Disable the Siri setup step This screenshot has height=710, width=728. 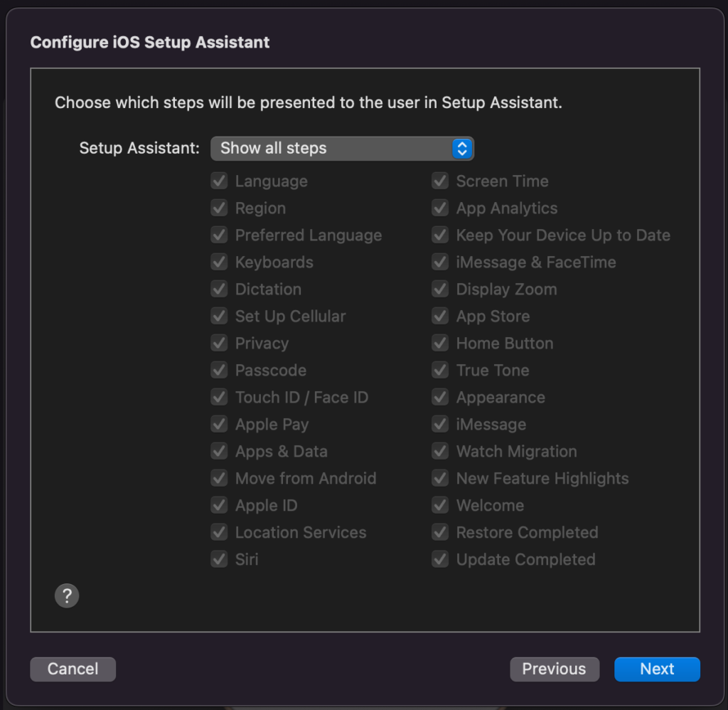tap(219, 559)
